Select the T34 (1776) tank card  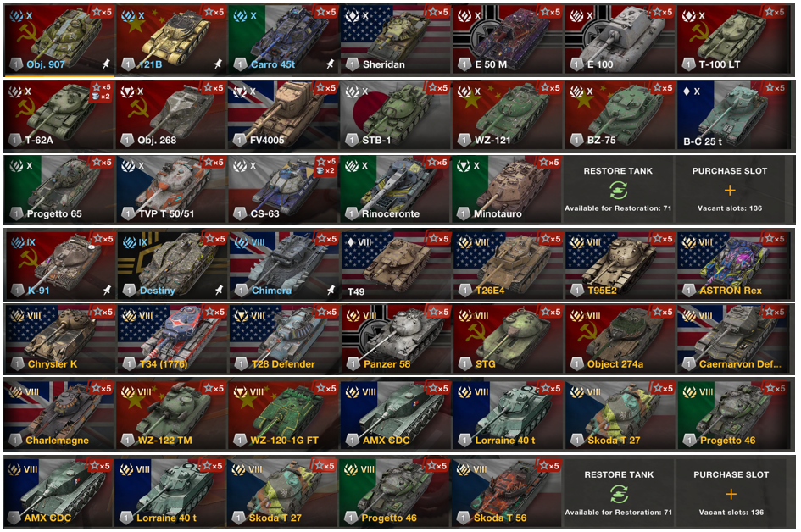pos(171,339)
